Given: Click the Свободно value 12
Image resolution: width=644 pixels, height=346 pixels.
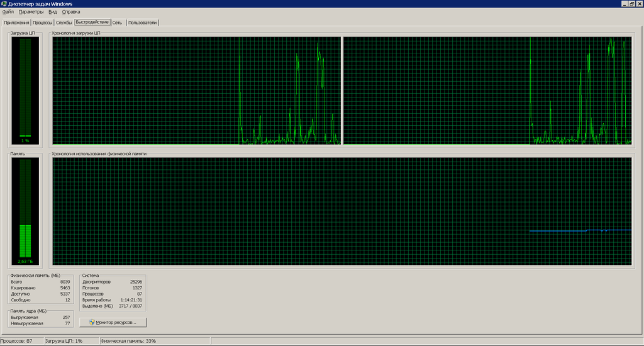Looking at the screenshot, I should click(x=67, y=300).
